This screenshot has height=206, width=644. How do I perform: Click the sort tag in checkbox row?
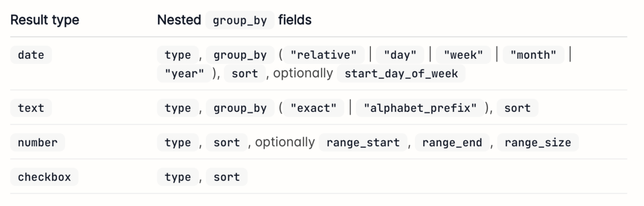coord(226,177)
